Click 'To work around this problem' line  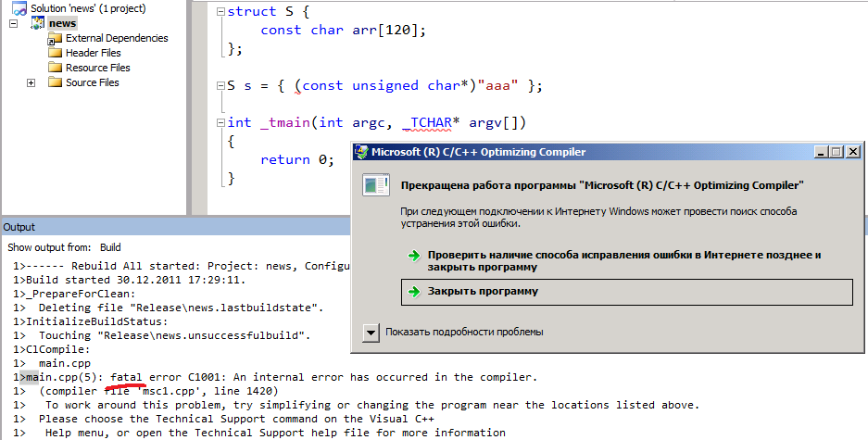point(356,405)
